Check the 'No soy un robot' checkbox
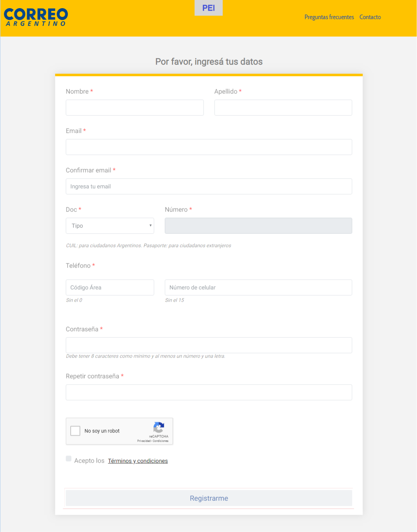 click(x=75, y=431)
